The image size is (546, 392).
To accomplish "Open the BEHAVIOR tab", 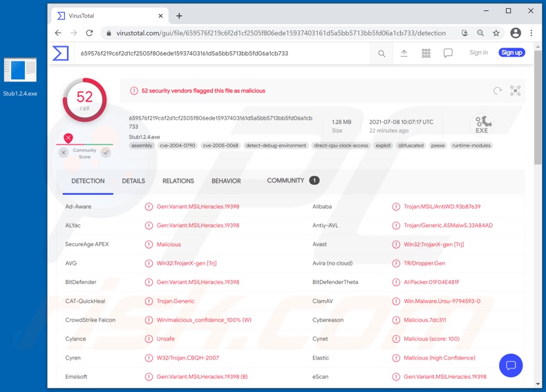I will click(x=226, y=181).
